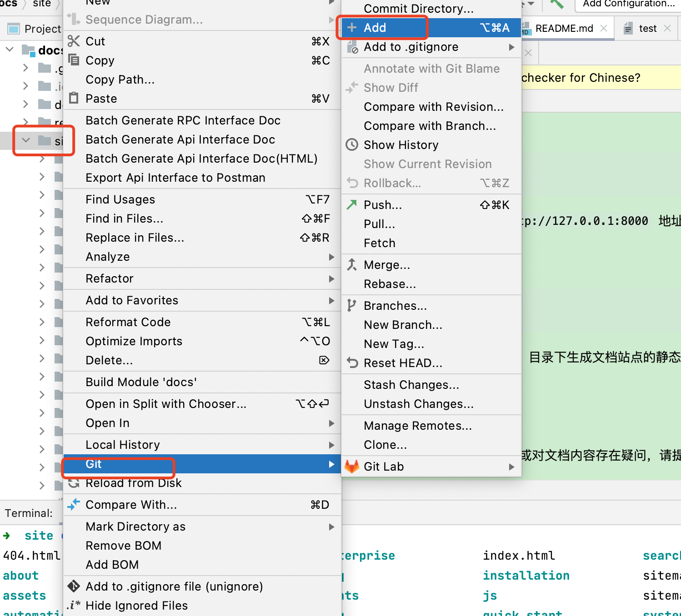Click the Reload from Disk refresh icon

coord(73,483)
